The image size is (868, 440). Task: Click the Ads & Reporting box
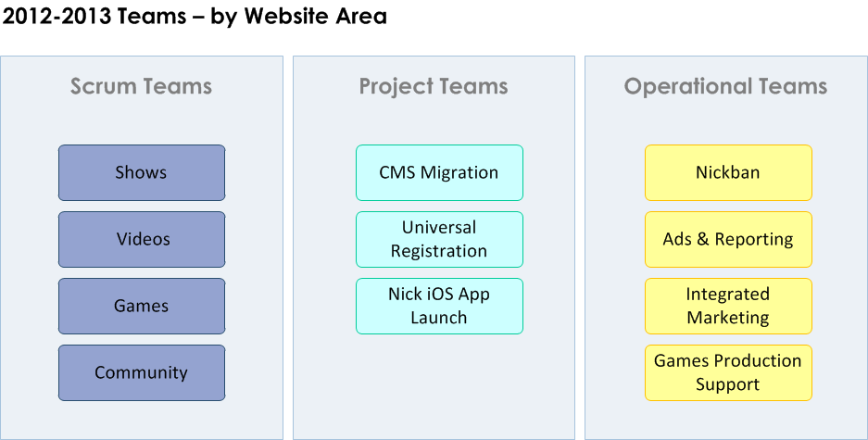tap(728, 239)
